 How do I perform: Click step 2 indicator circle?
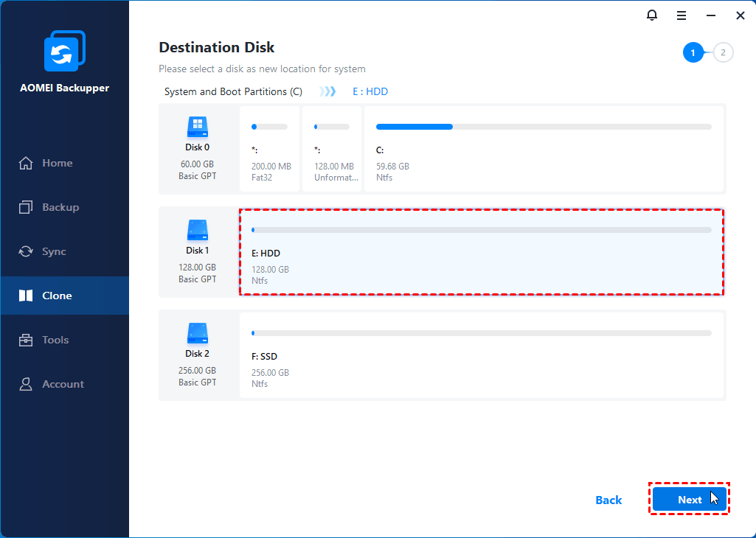tap(724, 52)
